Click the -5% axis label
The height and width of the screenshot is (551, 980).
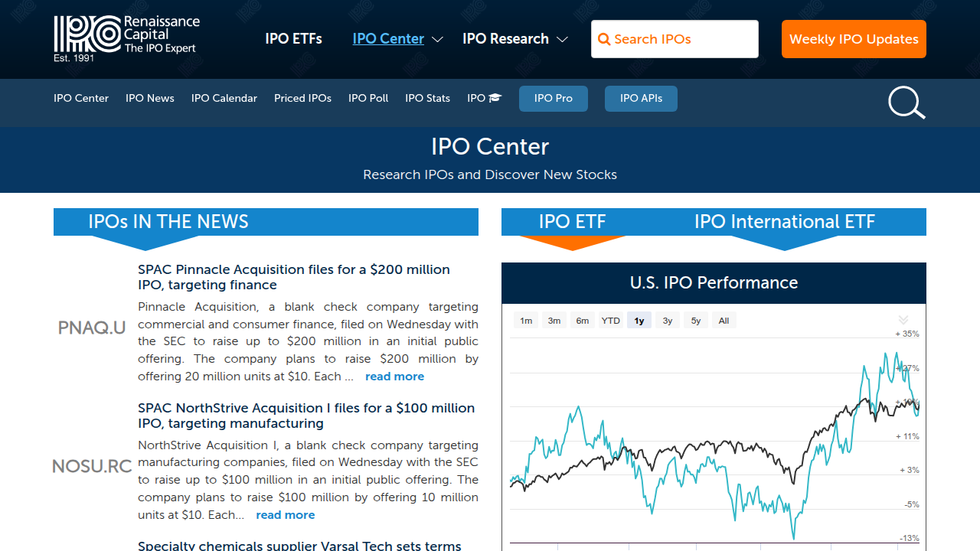(x=910, y=504)
